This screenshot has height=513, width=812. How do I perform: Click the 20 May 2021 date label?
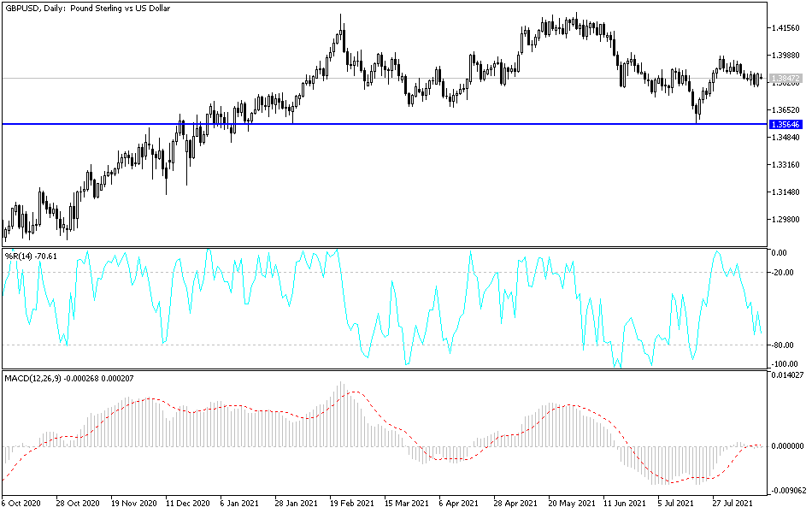572,503
